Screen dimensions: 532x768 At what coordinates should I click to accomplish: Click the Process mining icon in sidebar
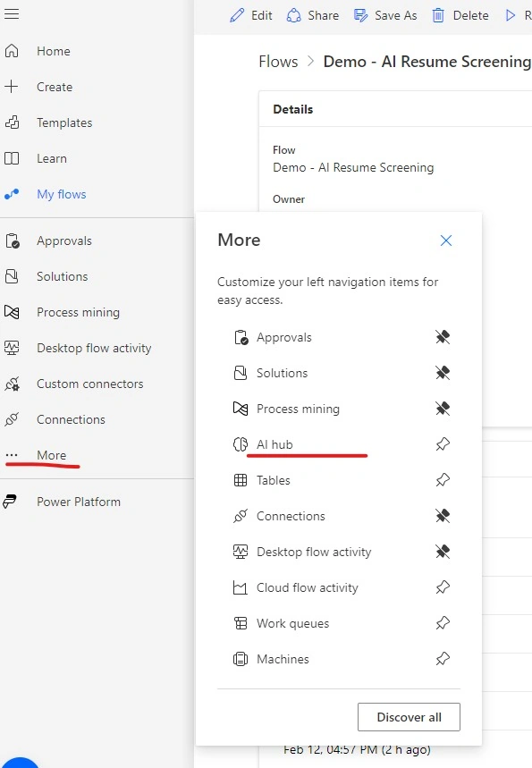click(12, 312)
